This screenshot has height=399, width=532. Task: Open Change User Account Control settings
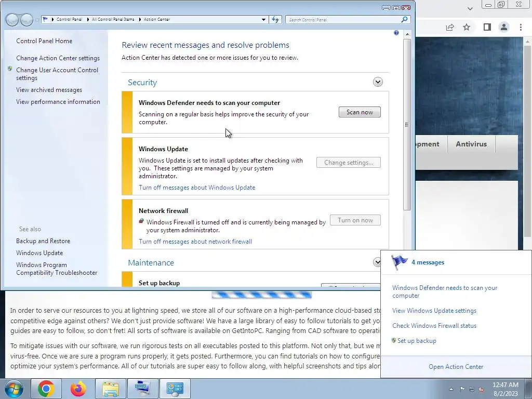[57, 74]
